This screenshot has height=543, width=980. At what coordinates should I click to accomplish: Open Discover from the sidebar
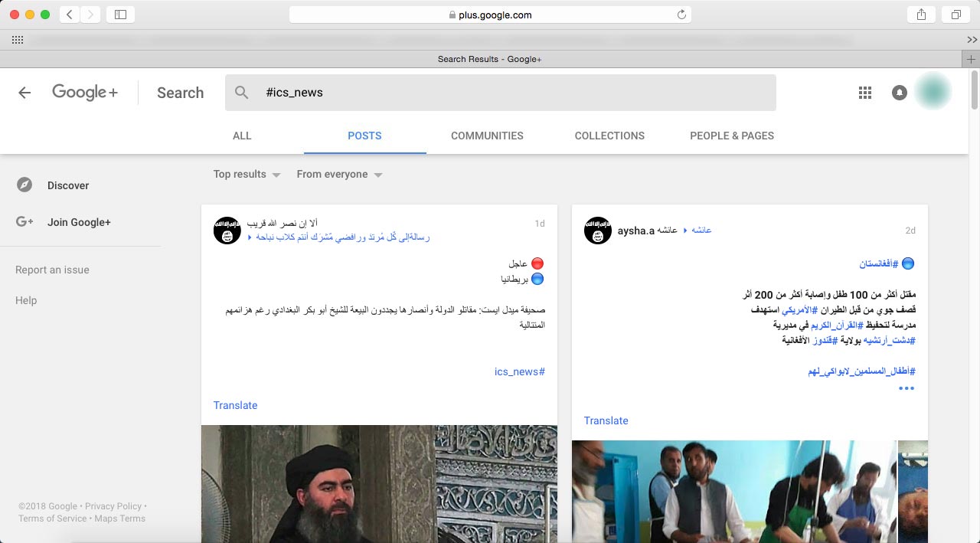point(67,185)
